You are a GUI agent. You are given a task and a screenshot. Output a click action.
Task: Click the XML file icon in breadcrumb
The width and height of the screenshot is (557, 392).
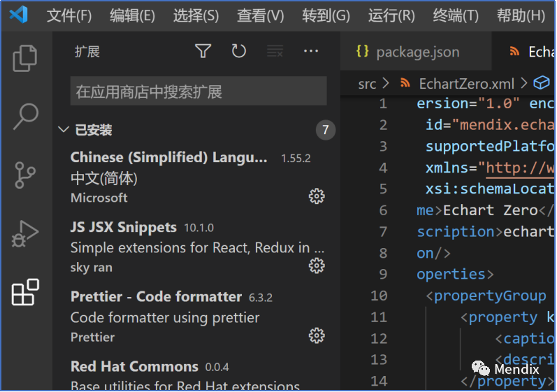pos(405,83)
